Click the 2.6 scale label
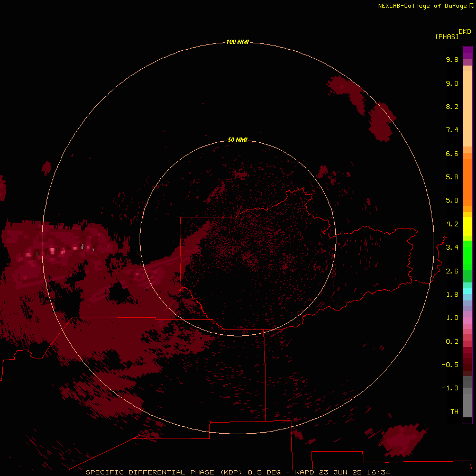This screenshot has height=476, width=476. point(452,271)
